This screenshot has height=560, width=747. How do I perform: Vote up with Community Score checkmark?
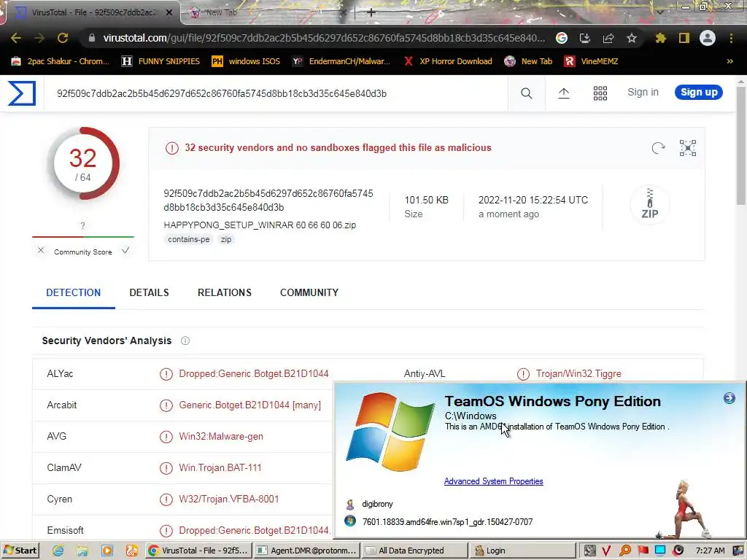(x=125, y=251)
